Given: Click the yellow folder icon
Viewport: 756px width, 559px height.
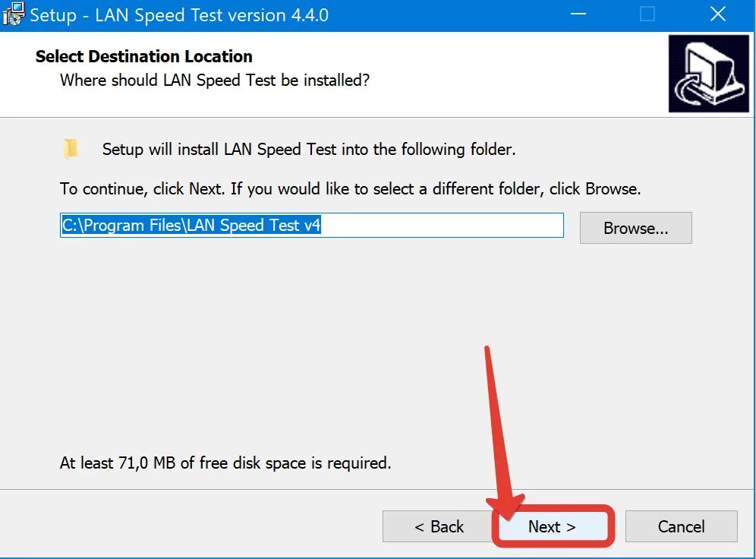Looking at the screenshot, I should coord(71,149).
